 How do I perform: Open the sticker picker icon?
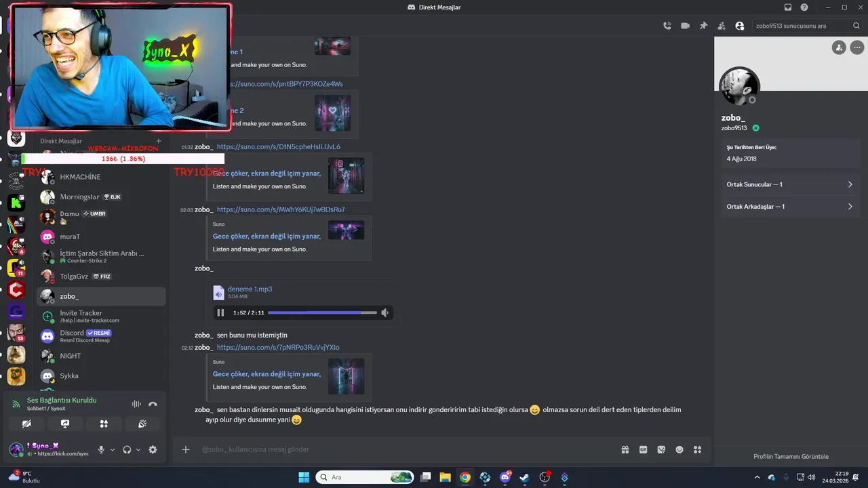pos(661,449)
